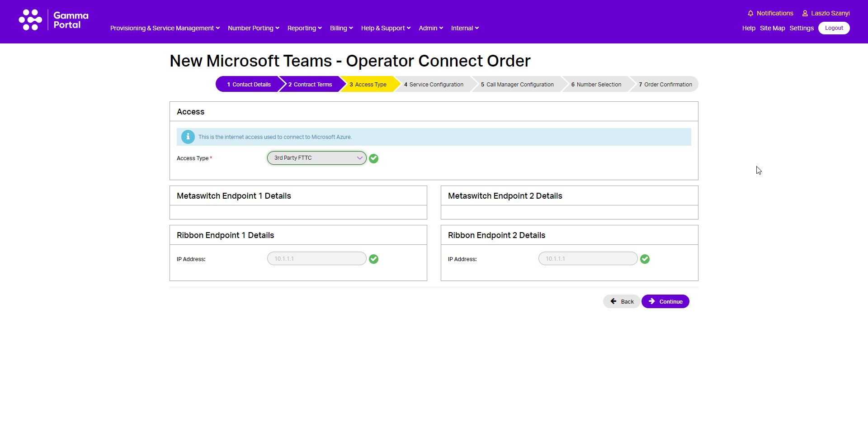
Task: Select step 5 Call Manager Configuration
Action: 517,85
